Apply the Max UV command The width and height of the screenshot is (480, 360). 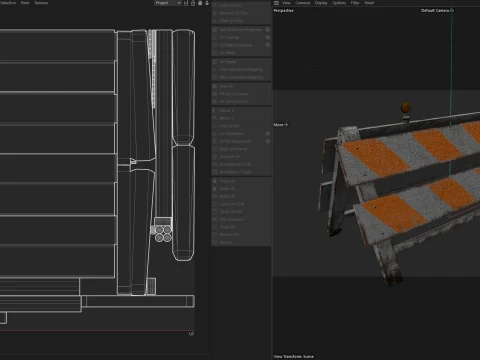point(241,86)
